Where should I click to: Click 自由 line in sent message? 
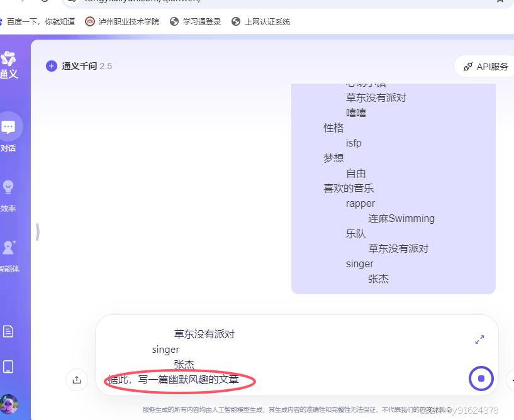[356, 174]
